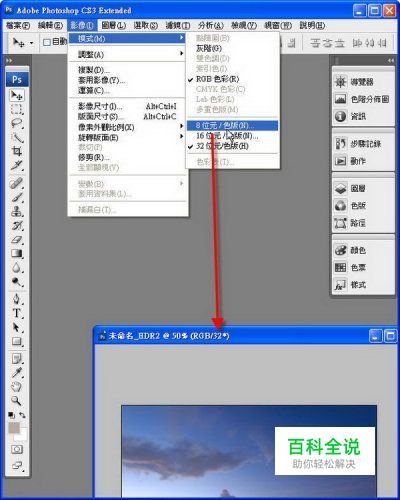Viewport: 400px width, 500px height.
Task: Select the Eraser tool
Action: [x=17, y=239]
